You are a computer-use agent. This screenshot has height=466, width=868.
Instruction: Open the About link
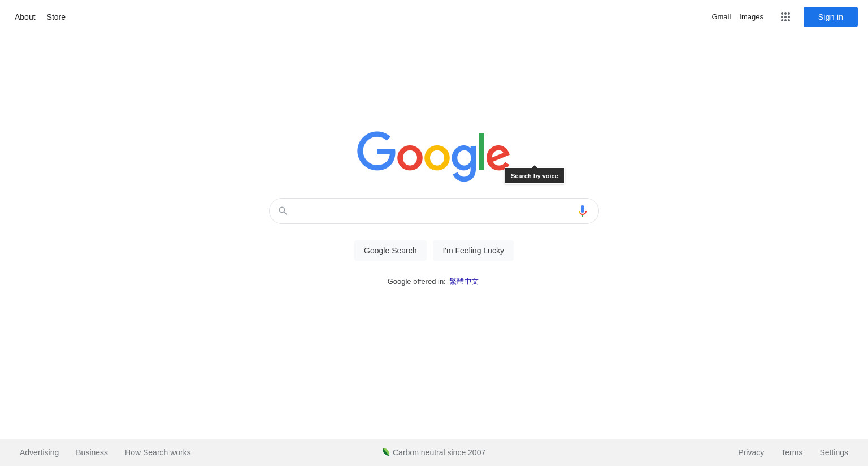point(25,17)
